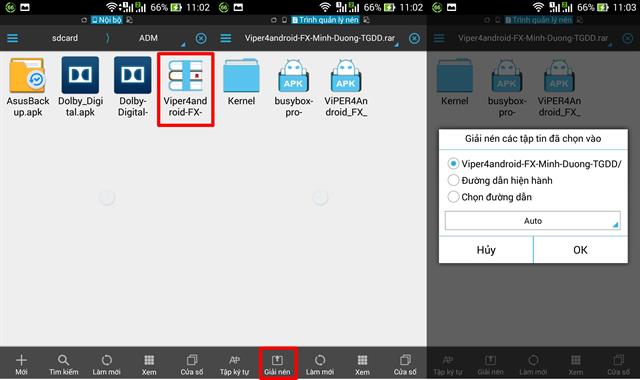This screenshot has width=640, height=380.
Task: Tap the dialog title Giải nén các tập tin đã chọn vào
Action: click(x=533, y=138)
